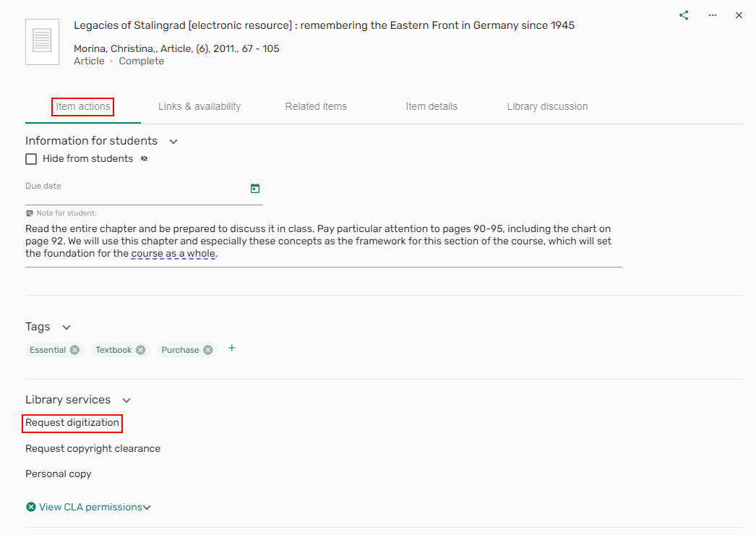Click Personal copy
Viewport: 756px width, 535px height.
click(59, 474)
